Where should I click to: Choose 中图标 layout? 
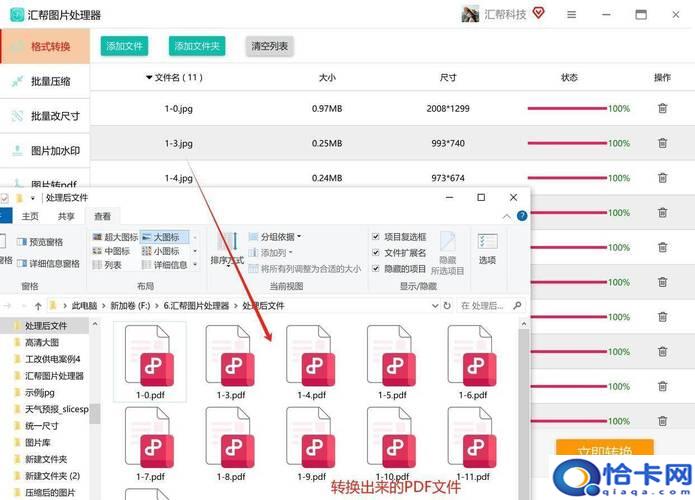point(111,251)
